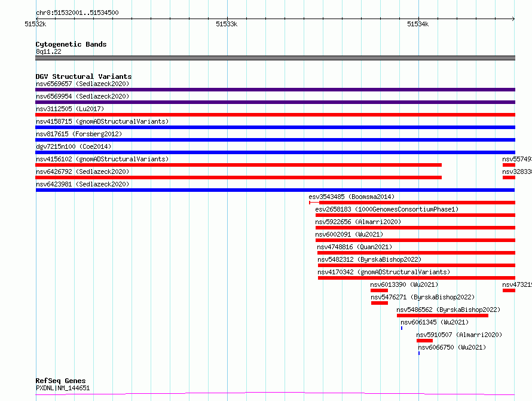Click the nsv4158715 gnomADStructuralVariants label
532x401 pixels.
[102, 121]
